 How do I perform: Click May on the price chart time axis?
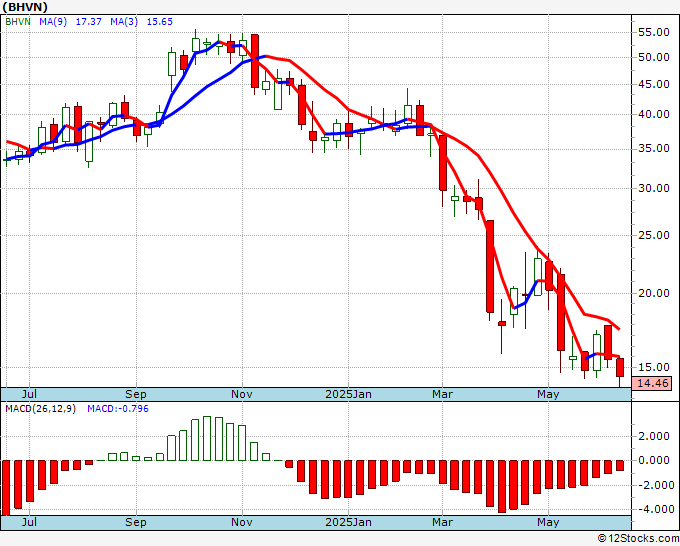coord(548,394)
